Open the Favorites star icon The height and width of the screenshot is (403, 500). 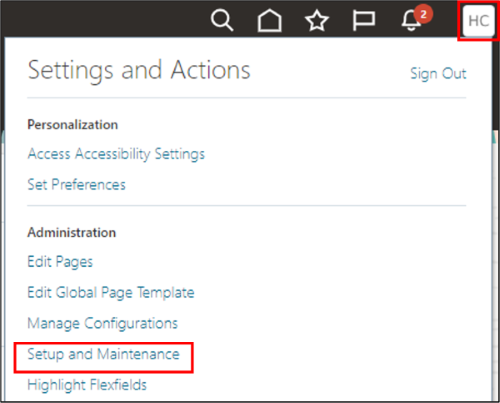click(x=317, y=21)
